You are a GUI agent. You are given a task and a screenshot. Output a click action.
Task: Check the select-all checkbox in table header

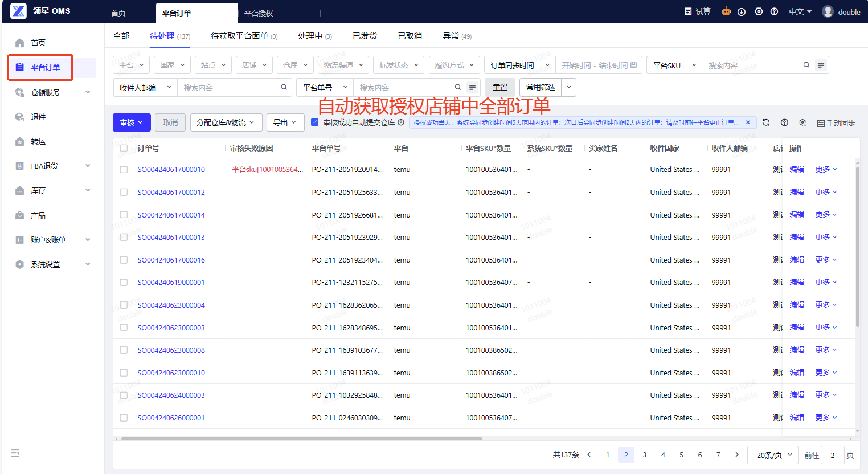pyautogui.click(x=124, y=148)
